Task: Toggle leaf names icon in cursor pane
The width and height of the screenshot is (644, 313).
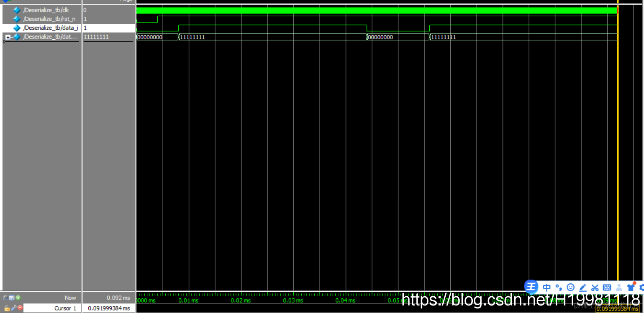Action: (5, 298)
